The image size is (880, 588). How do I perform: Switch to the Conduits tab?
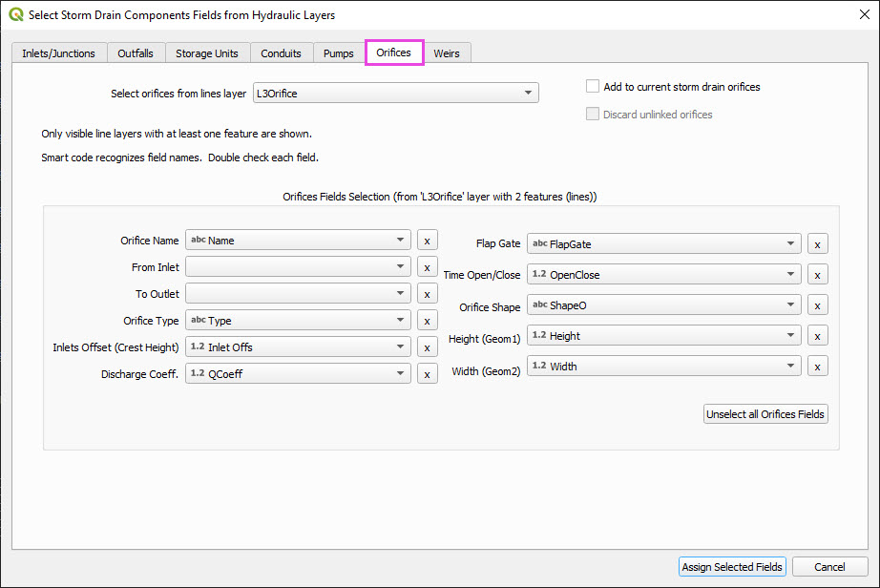pyautogui.click(x=281, y=53)
